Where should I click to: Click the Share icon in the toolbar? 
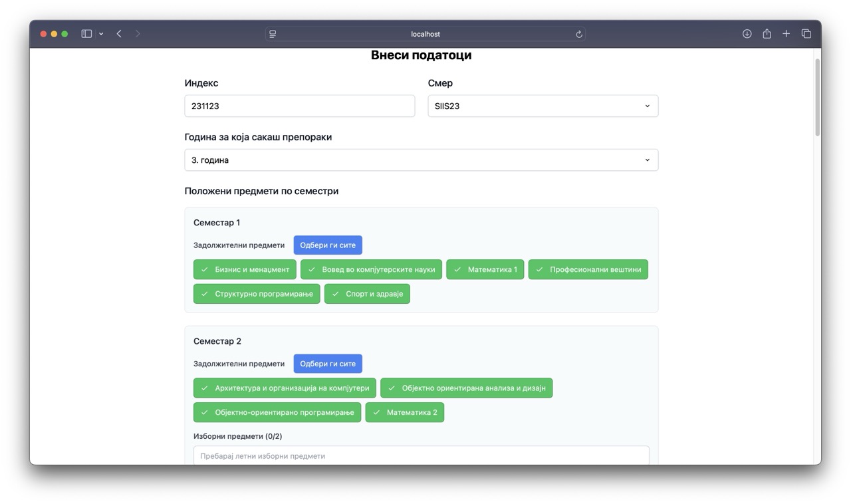[x=767, y=34]
